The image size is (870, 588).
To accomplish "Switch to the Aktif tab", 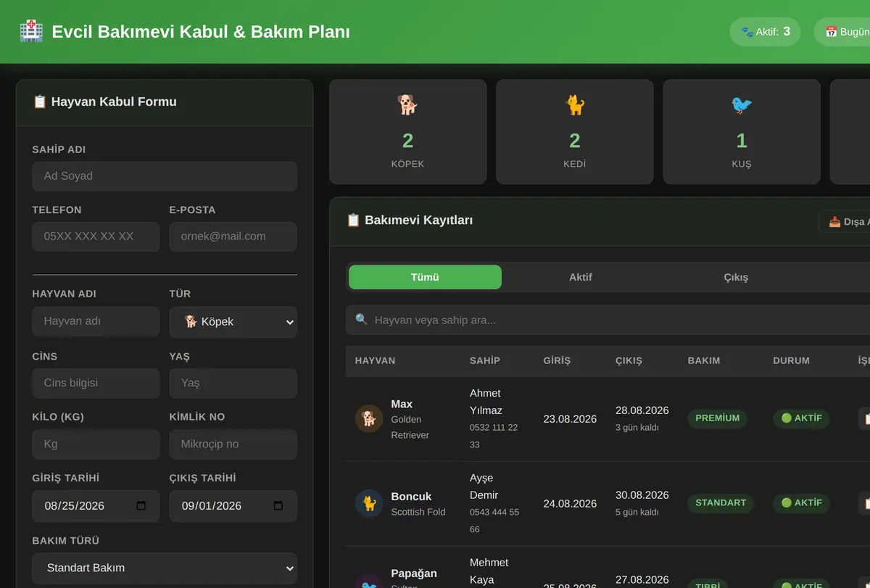I will click(581, 277).
